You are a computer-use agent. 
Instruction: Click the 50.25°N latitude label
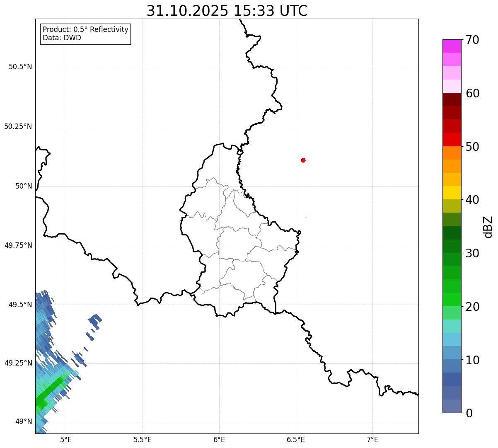(18, 127)
